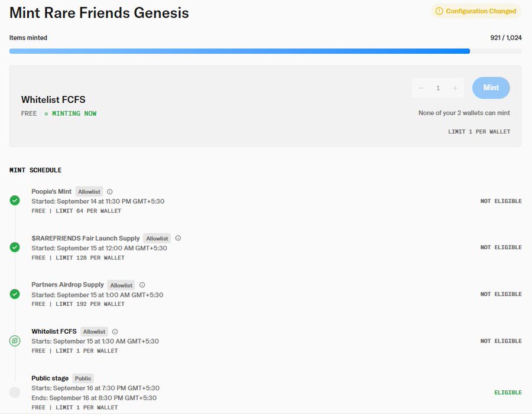Screen dimensions: 532x414
Task: Click Allowlist tag on Whitelist FCFS schedule row
Action: pyautogui.click(x=94, y=331)
